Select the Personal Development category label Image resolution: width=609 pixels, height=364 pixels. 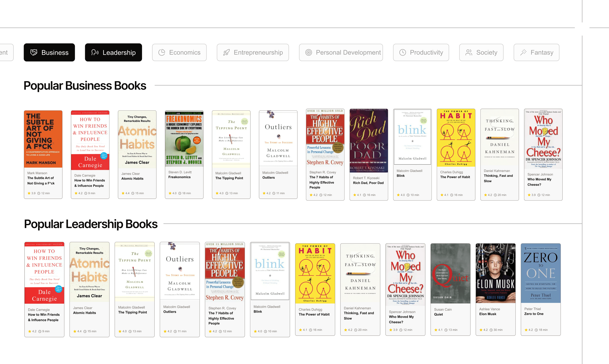pyautogui.click(x=348, y=52)
